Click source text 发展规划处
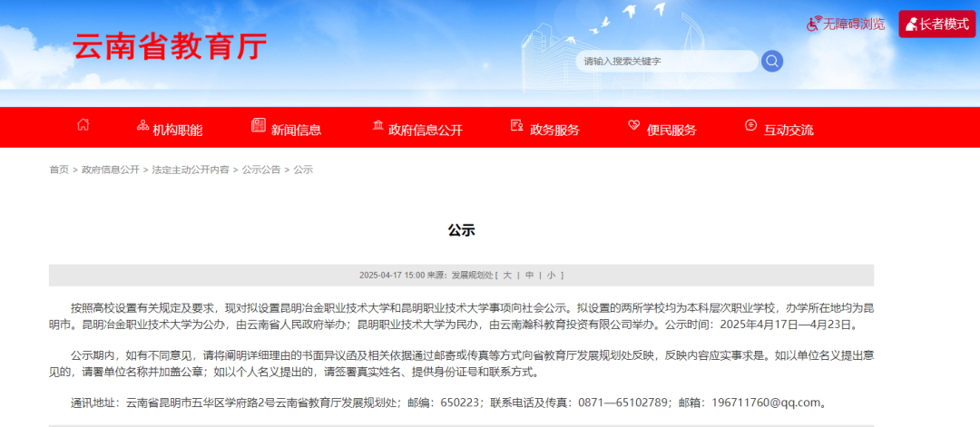Image resolution: width=980 pixels, height=427 pixels. [472, 276]
